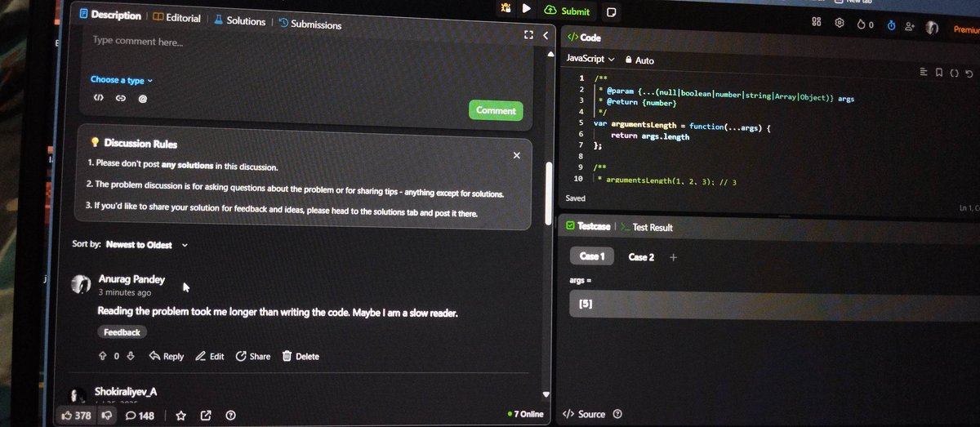Open the profile avatar menu
The image size is (980, 427).
coord(933,28)
